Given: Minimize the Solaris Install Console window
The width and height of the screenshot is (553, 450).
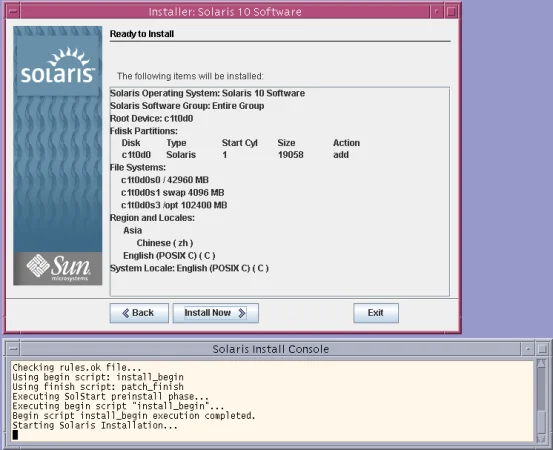Looking at the screenshot, I should (528, 349).
